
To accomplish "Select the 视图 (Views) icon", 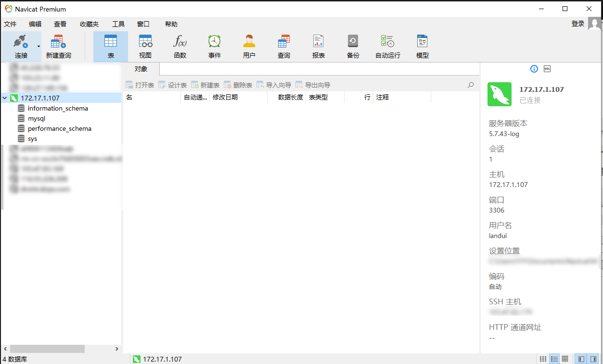I will click(x=145, y=46).
